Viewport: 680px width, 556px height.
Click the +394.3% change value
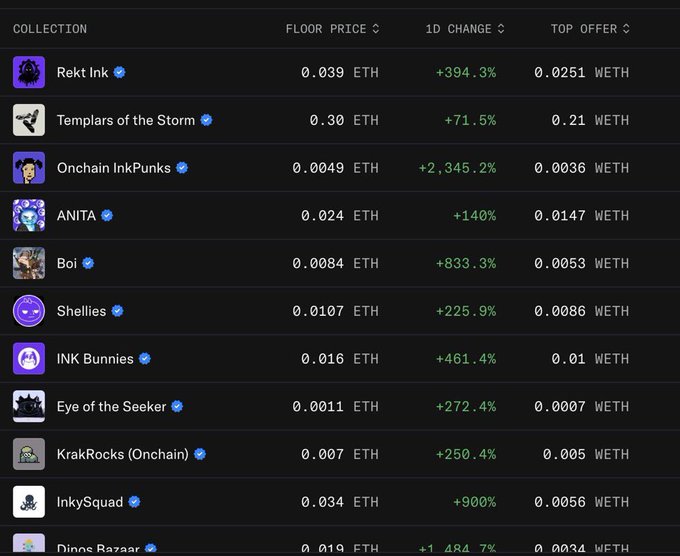466,72
